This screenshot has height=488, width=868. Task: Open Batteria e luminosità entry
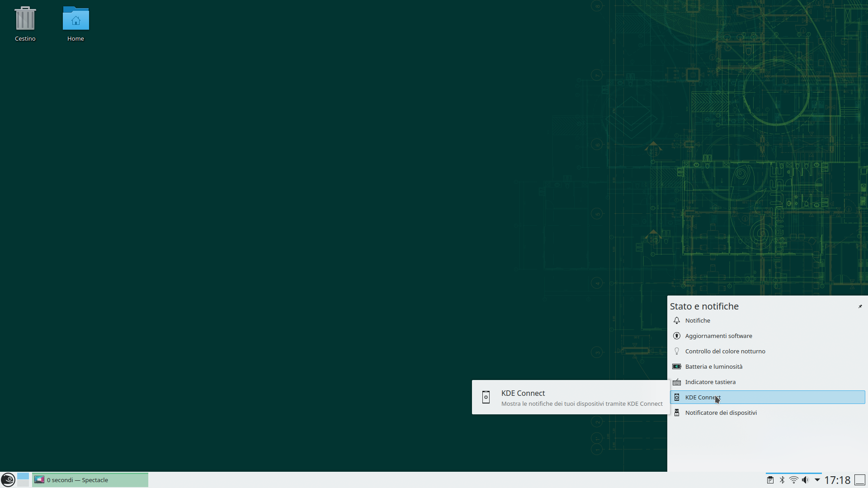pyautogui.click(x=713, y=366)
